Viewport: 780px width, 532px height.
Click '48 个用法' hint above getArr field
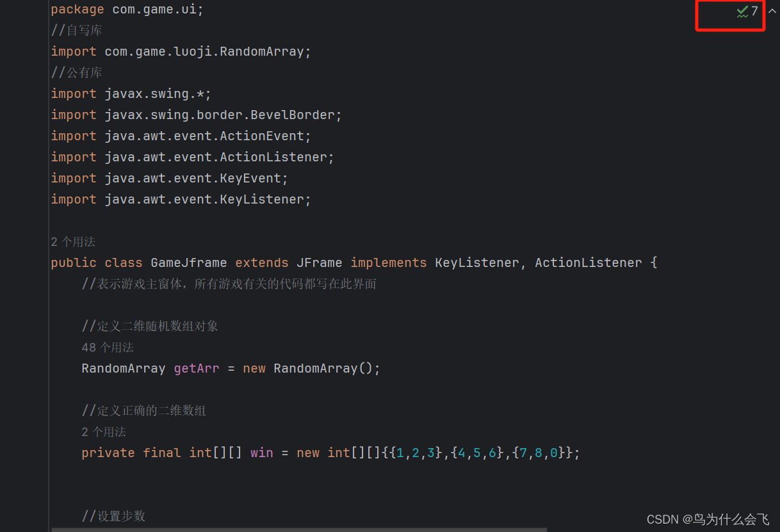108,347
